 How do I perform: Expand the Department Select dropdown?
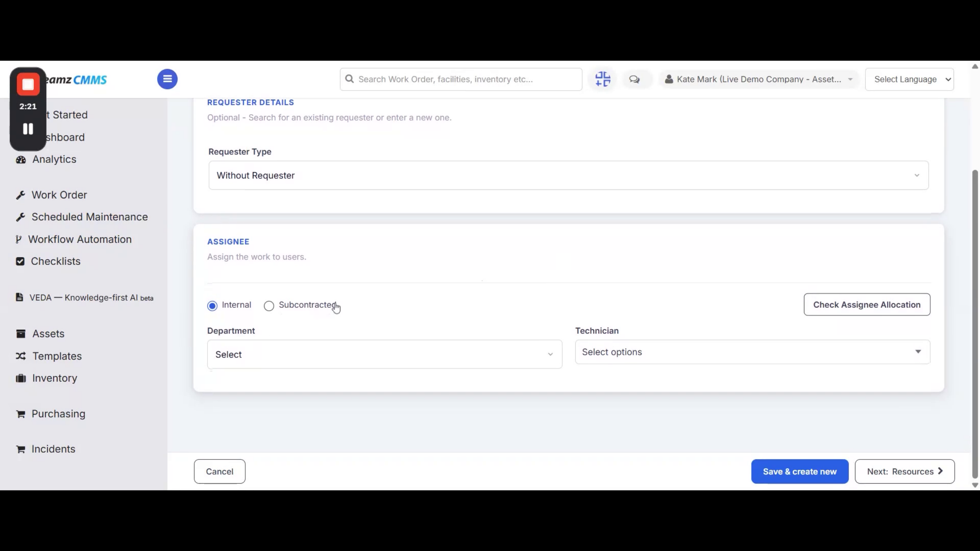[385, 354]
